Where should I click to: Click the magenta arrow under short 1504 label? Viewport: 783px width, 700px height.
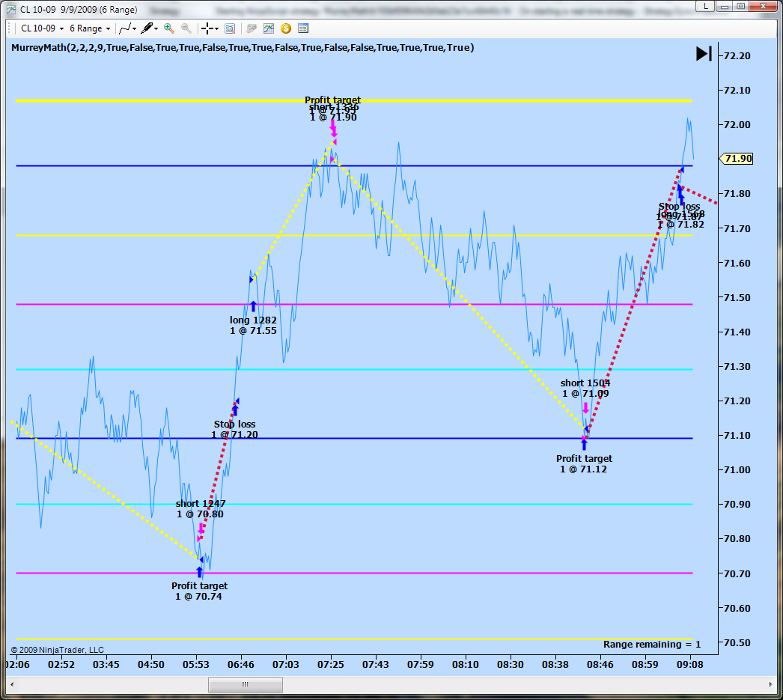[585, 408]
